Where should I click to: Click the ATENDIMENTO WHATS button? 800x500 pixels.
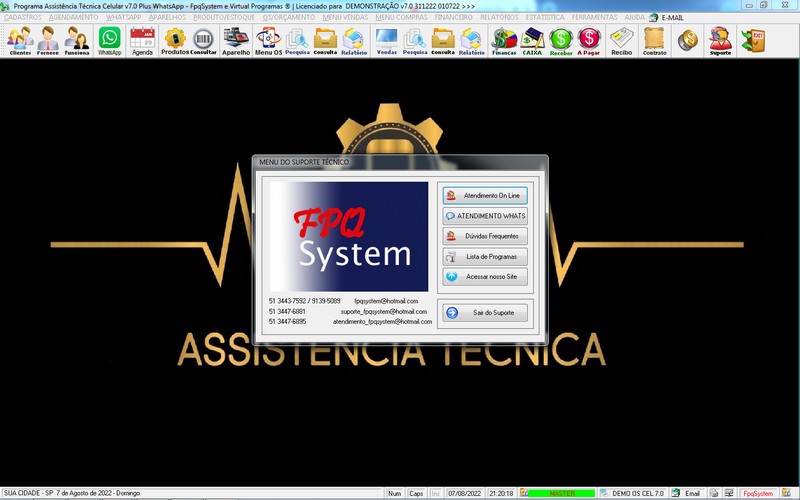click(485, 216)
